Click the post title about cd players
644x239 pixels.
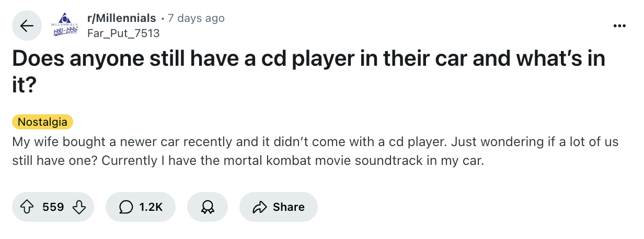[x=308, y=59]
